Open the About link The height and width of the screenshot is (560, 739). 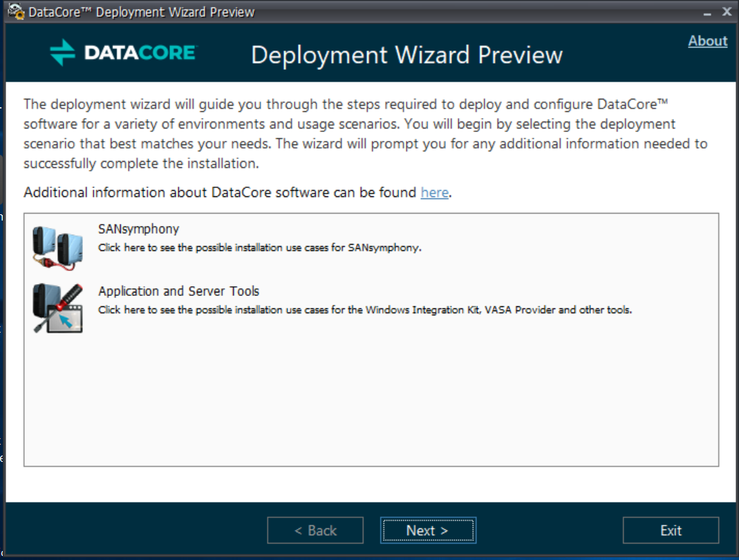coord(707,41)
